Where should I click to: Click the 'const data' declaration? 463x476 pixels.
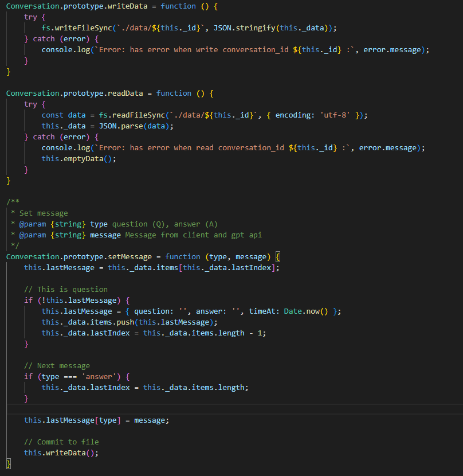click(64, 115)
